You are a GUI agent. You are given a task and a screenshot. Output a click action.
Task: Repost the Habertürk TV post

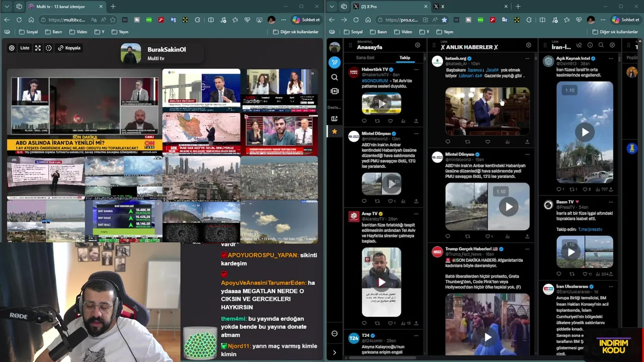pyautogui.click(x=377, y=121)
